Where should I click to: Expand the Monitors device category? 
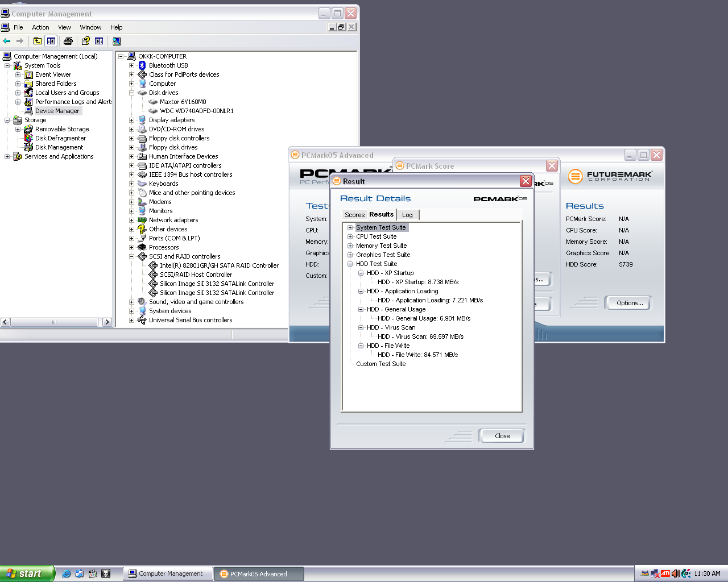pyautogui.click(x=132, y=211)
